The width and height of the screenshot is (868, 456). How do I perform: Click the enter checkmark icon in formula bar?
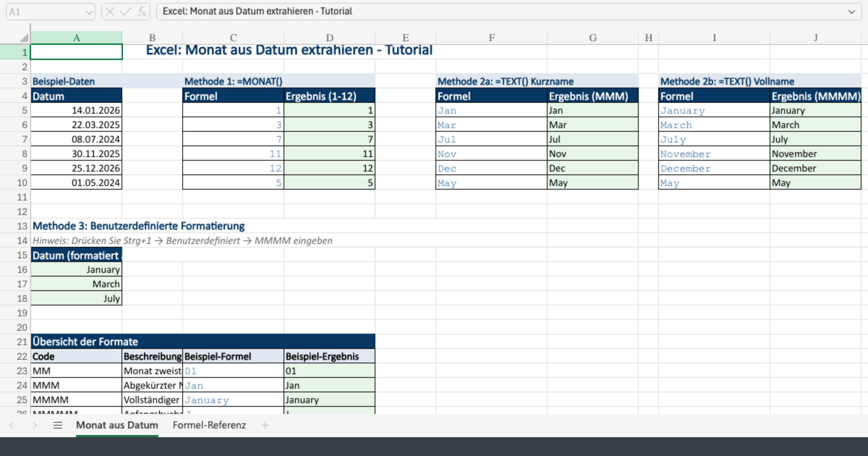(125, 12)
